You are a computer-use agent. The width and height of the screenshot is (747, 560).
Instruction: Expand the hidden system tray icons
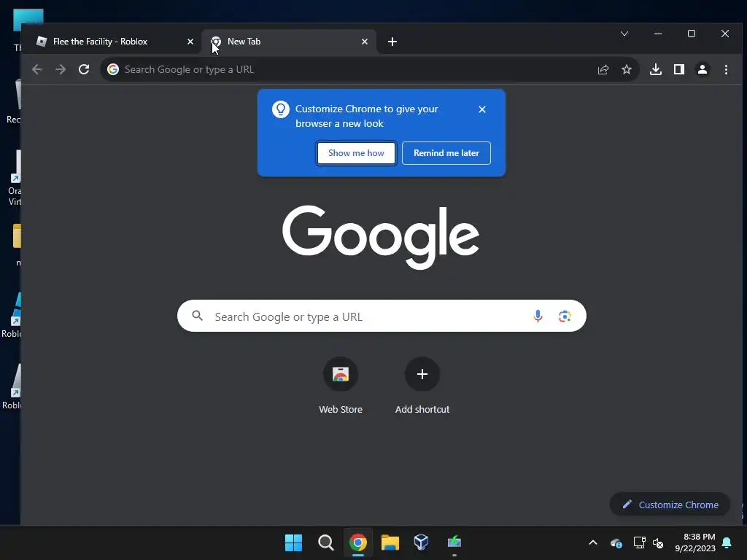(593, 542)
